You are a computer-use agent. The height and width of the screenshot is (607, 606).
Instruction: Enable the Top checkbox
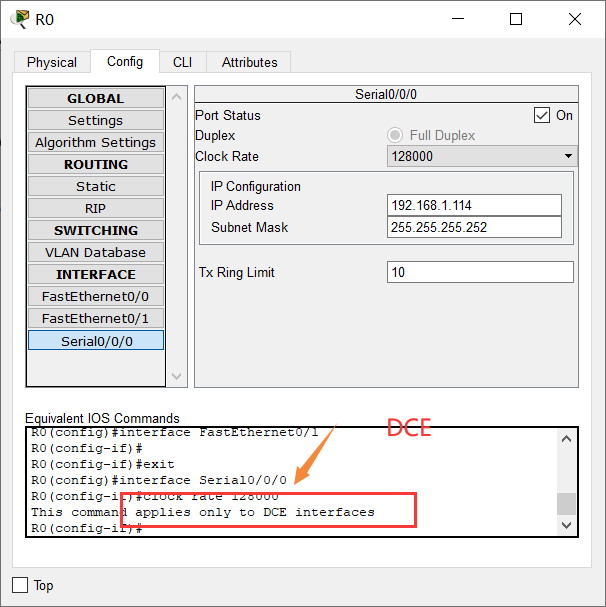click(x=20, y=585)
